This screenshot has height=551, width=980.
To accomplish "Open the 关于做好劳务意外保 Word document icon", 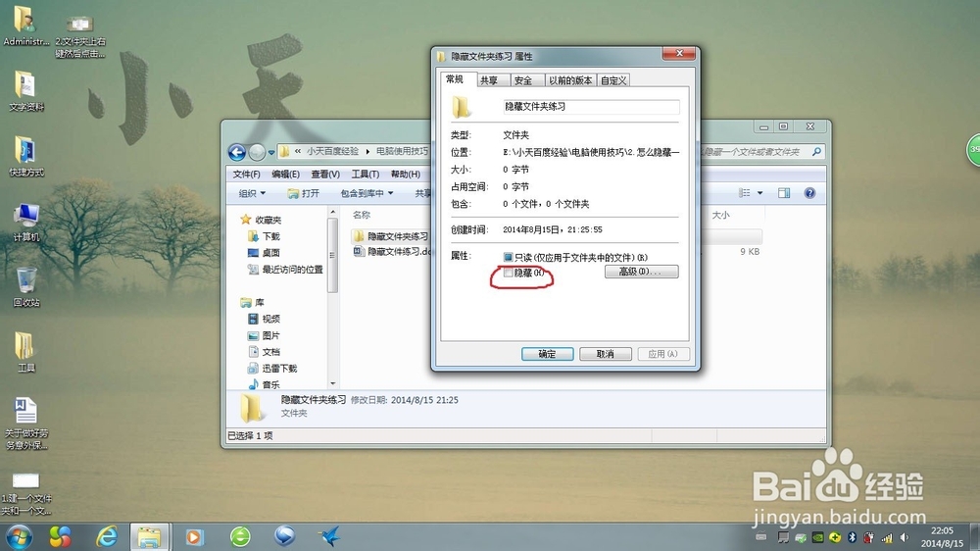I will pyautogui.click(x=25, y=423).
